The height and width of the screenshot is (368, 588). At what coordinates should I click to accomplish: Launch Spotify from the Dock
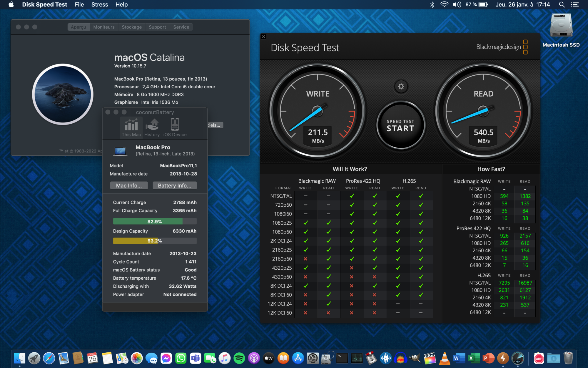239,358
